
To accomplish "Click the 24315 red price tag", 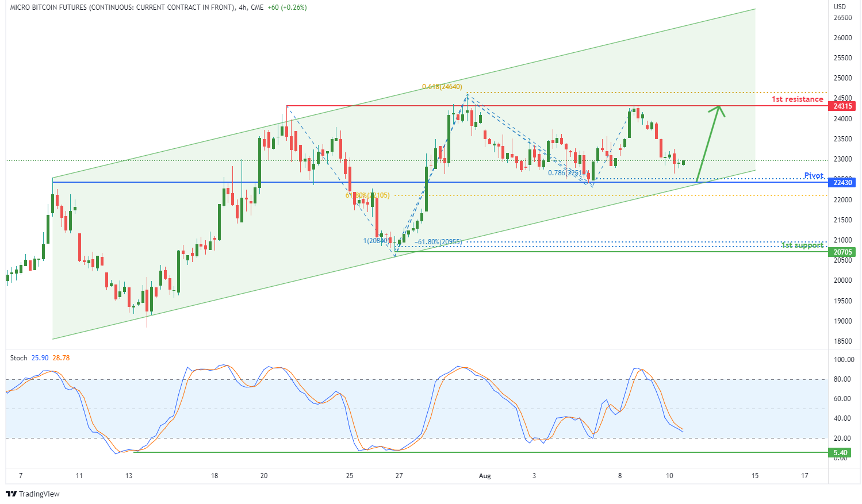I will pos(842,106).
